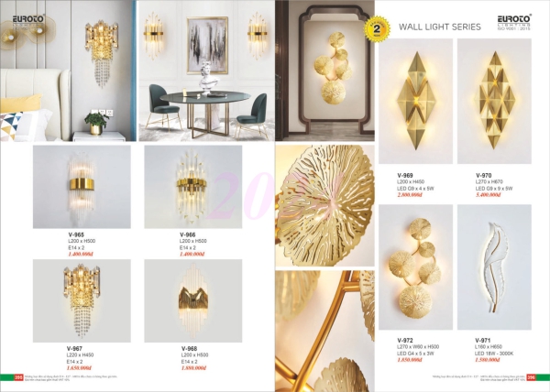Click the V-965 model label
The height and width of the screenshot is (392, 550).
pos(76,234)
